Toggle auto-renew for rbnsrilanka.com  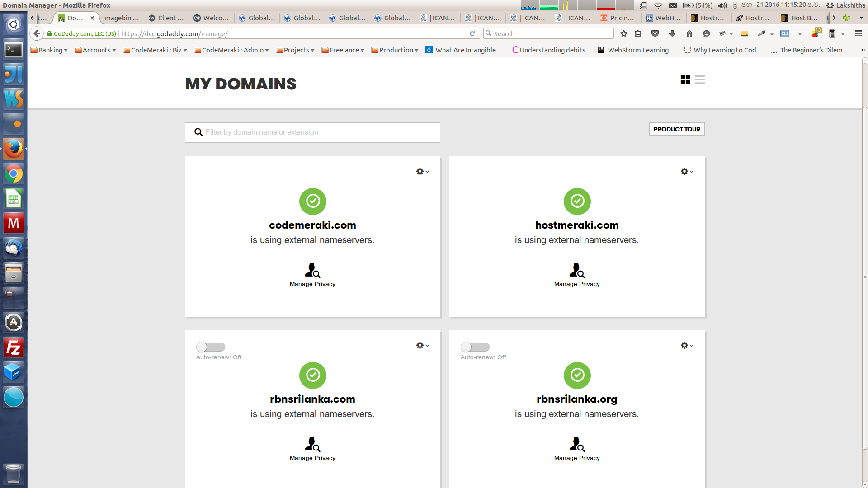click(211, 347)
